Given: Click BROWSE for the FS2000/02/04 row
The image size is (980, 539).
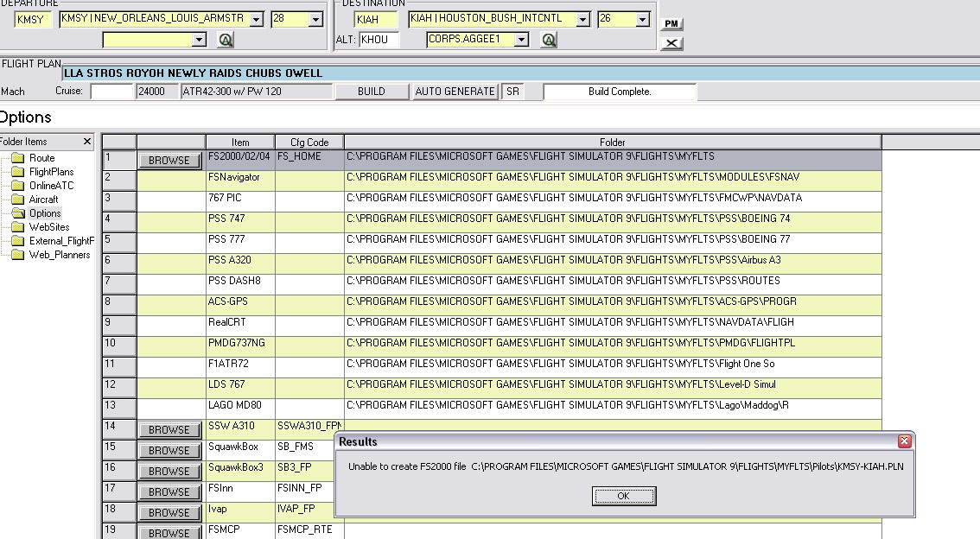Looking at the screenshot, I should pos(169,161).
